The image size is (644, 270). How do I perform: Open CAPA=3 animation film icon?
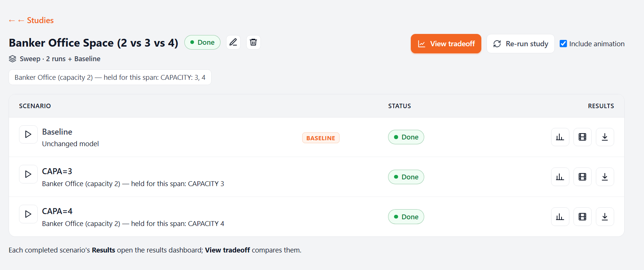(x=582, y=177)
